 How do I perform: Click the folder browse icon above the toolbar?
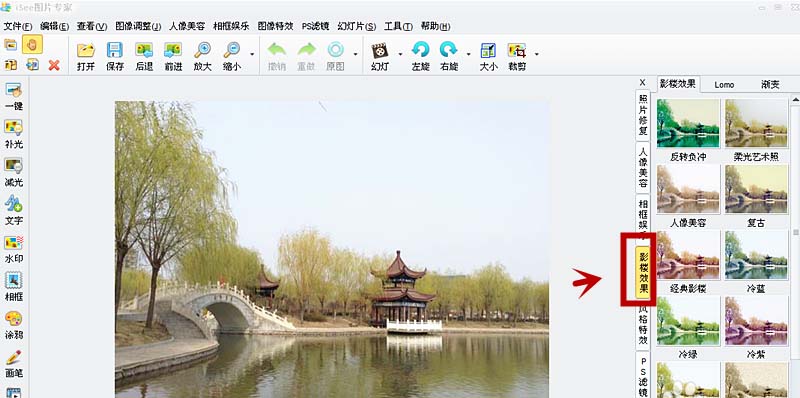click(x=11, y=45)
